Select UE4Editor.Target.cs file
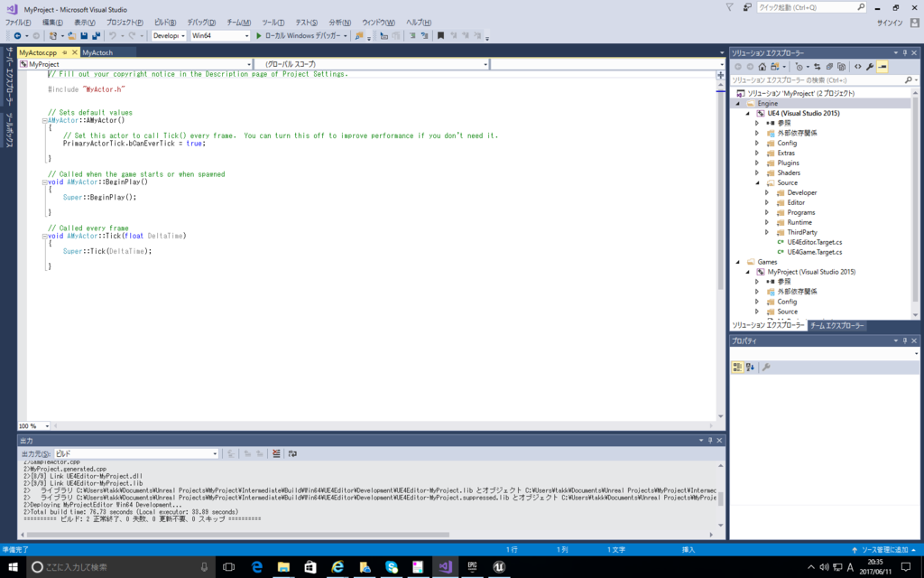 [x=815, y=242]
